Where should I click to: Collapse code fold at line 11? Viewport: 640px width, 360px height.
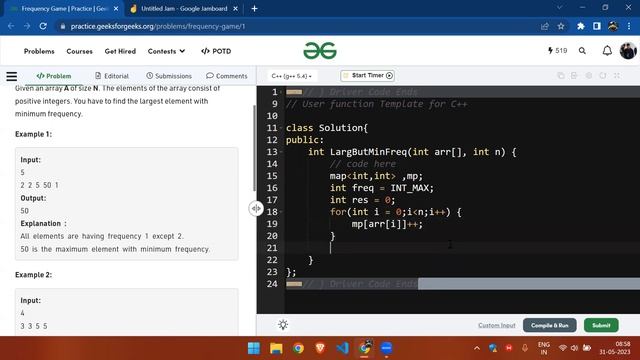point(281,128)
